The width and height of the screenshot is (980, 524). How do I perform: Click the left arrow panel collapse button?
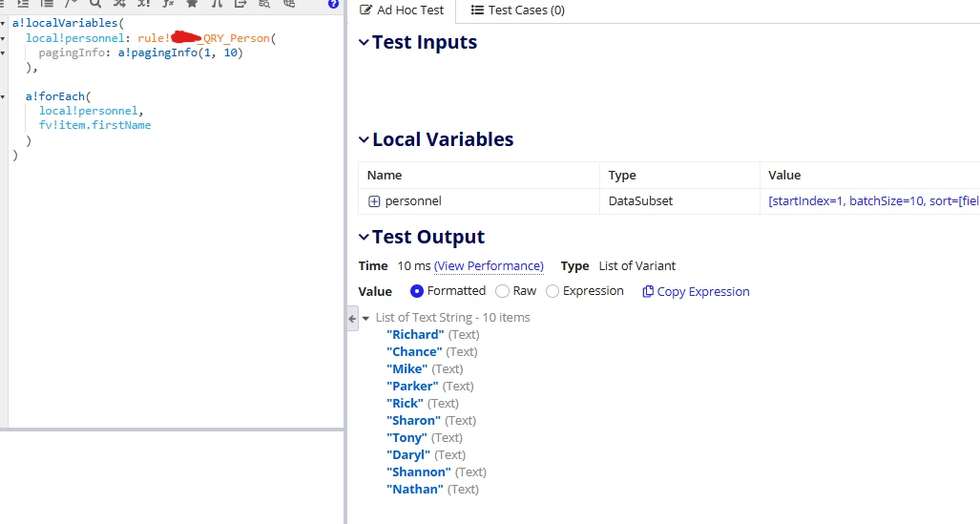point(352,318)
